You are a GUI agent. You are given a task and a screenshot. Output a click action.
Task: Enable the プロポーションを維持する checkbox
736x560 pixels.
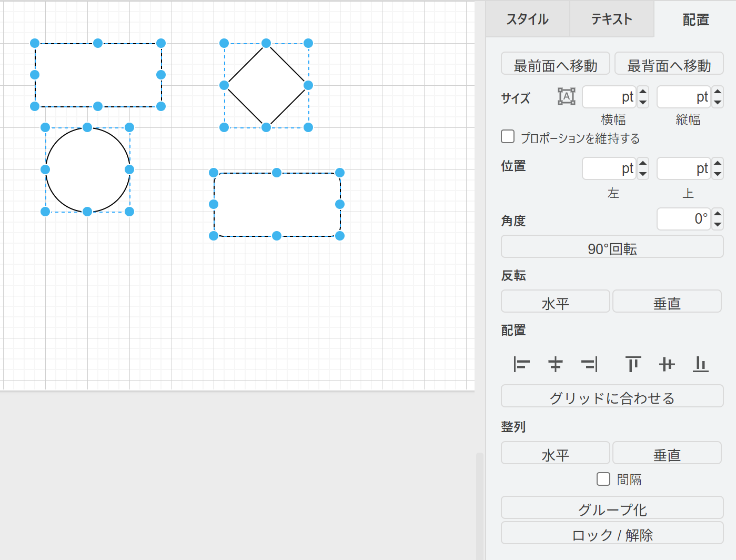click(507, 136)
